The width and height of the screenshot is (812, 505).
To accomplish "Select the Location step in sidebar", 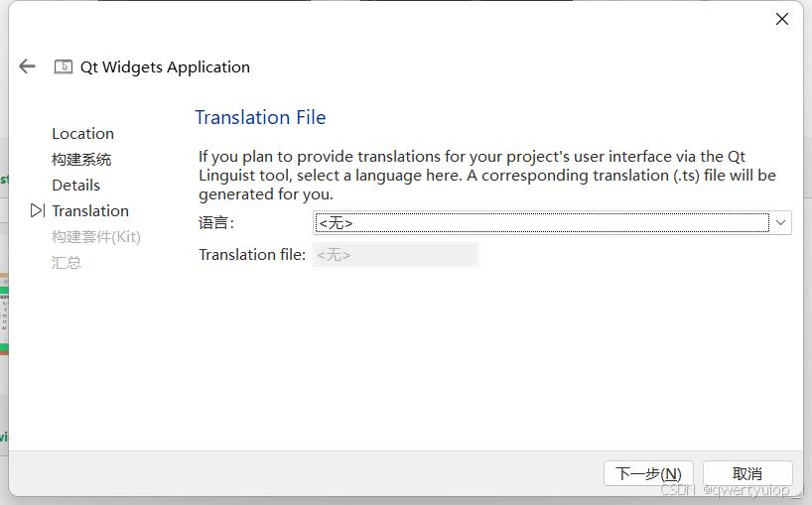I will tap(82, 134).
